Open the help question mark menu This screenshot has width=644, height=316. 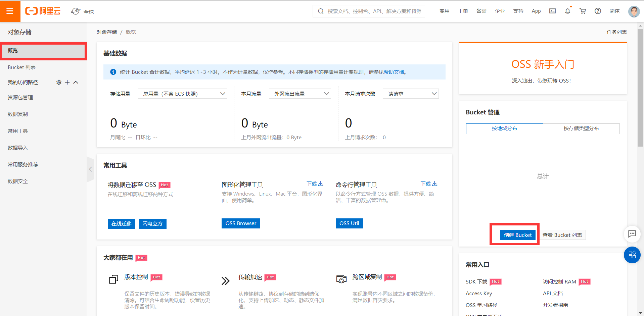(598, 11)
